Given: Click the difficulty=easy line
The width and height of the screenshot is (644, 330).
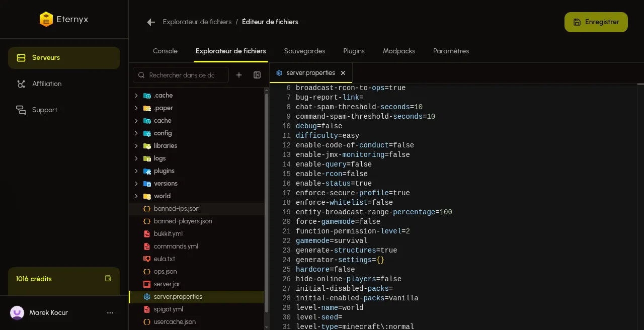Looking at the screenshot, I should click(x=328, y=136).
